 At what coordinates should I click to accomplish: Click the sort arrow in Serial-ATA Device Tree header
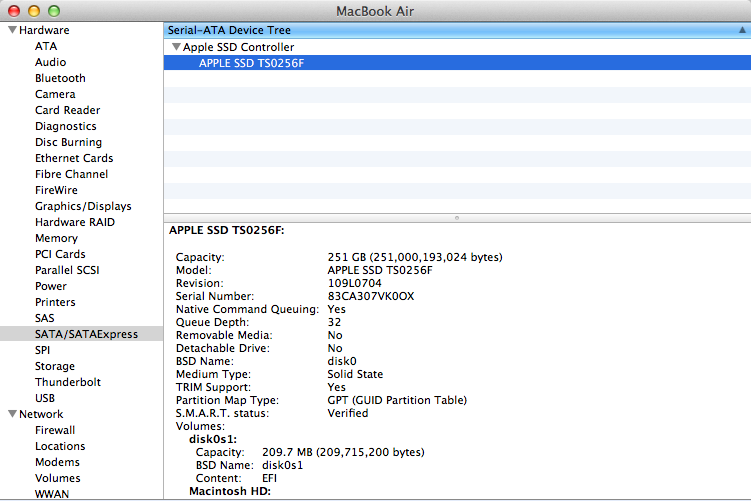click(x=742, y=30)
